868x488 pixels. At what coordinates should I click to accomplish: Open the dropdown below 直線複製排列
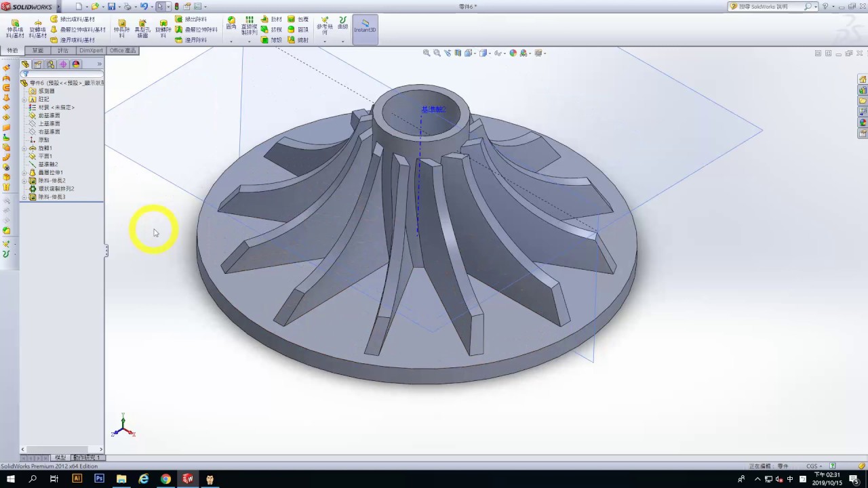tap(249, 41)
